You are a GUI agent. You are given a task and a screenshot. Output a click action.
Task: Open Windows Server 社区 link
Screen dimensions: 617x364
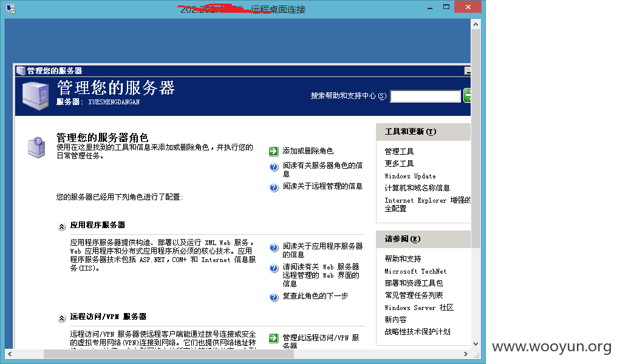click(419, 308)
